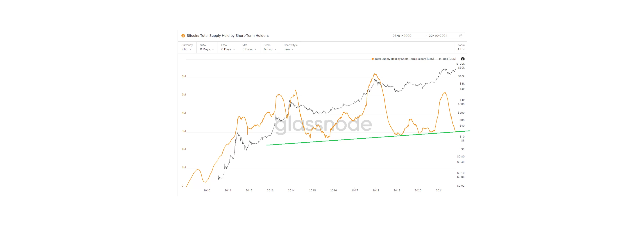Click the 2013 x-axis year label
This screenshot has width=644, height=226.
270,191
